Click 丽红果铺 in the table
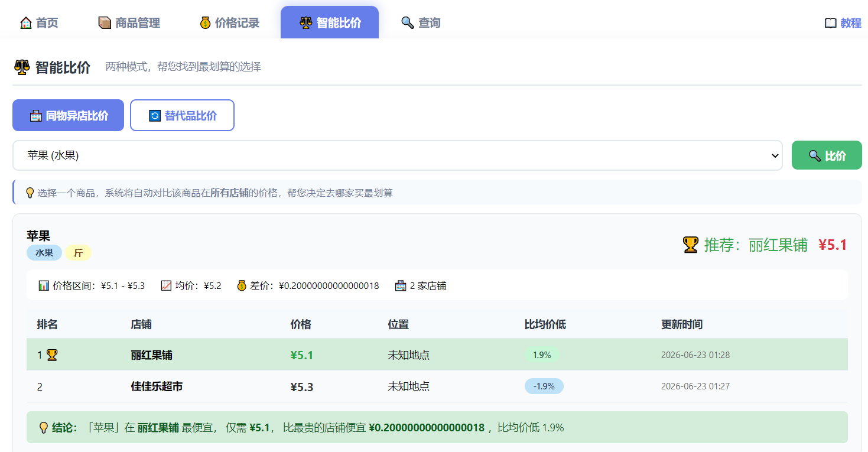Screen dimensions: 868x452 click(151, 355)
